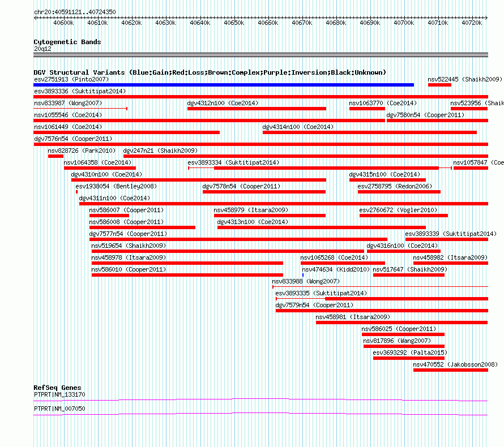Click the dgv7576n54 (Cooper2011) label
Viewport: 504px width, 447px height.
point(73,139)
